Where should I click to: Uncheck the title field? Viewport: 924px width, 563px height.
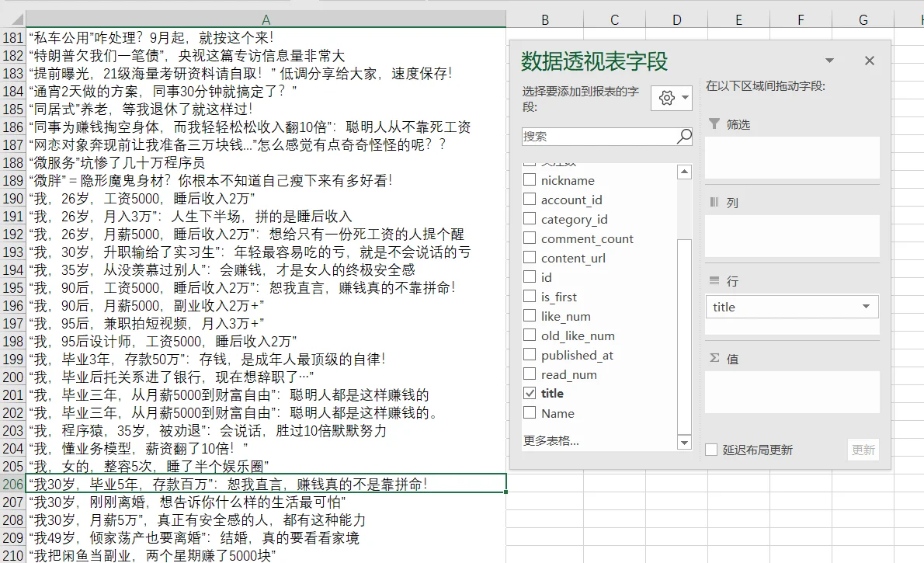pyautogui.click(x=530, y=393)
